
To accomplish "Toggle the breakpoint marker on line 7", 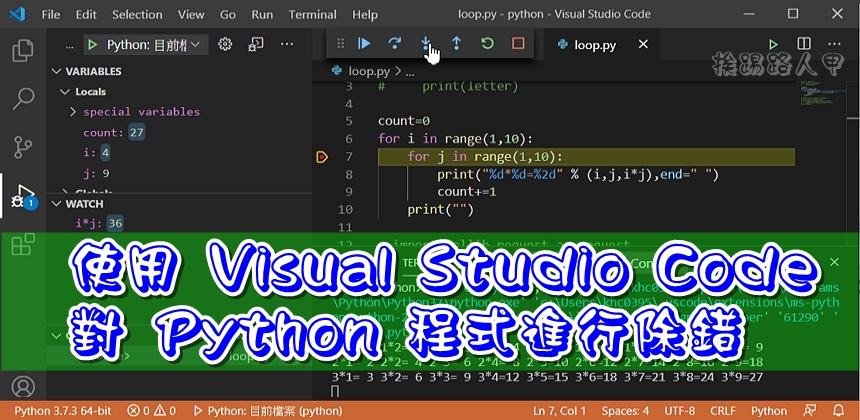I will [322, 157].
